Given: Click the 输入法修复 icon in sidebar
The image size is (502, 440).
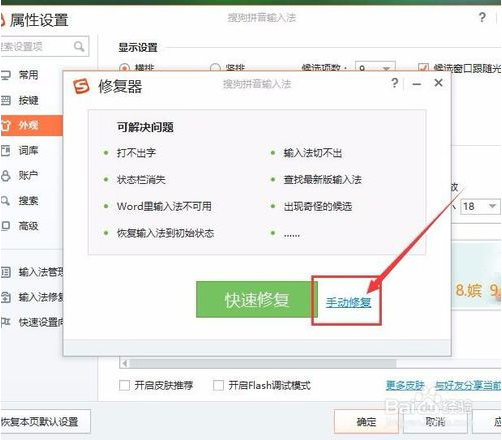Looking at the screenshot, I should pos(6,297).
